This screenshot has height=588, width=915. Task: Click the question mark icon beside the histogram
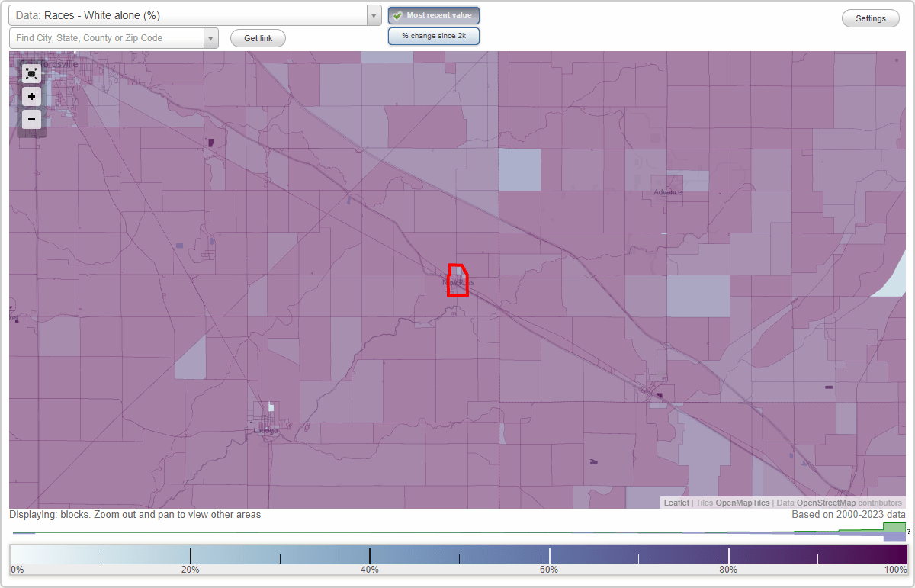[x=910, y=532]
